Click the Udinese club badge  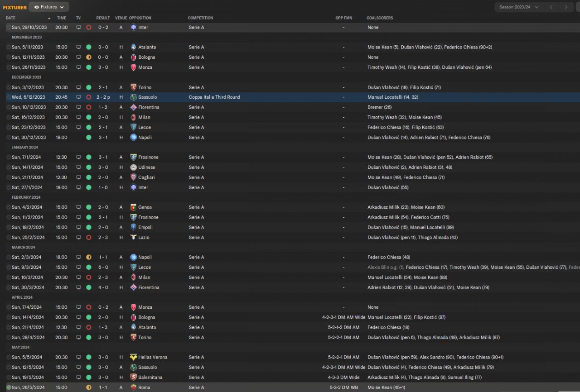pos(133,167)
